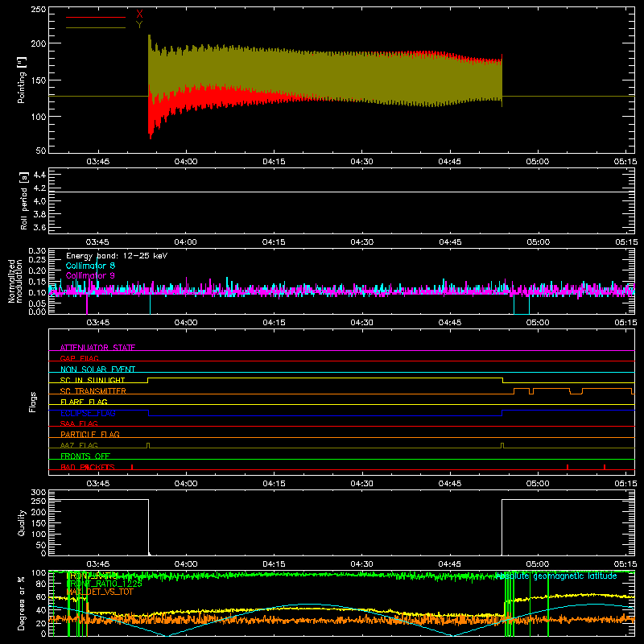Click the 04:00 label under Pointing plot
The width and height of the screenshot is (644, 644).
click(x=186, y=162)
